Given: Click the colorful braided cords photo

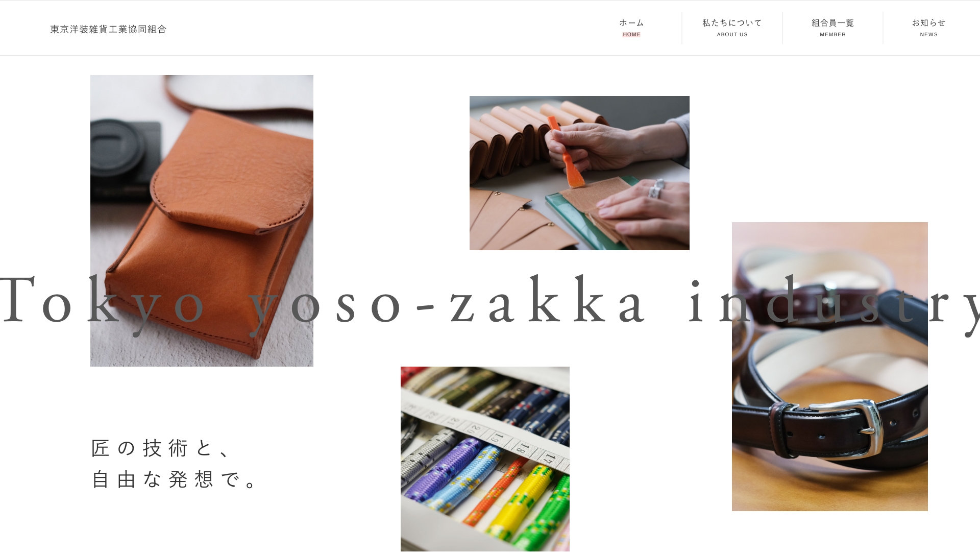Looking at the screenshot, I should [485, 459].
